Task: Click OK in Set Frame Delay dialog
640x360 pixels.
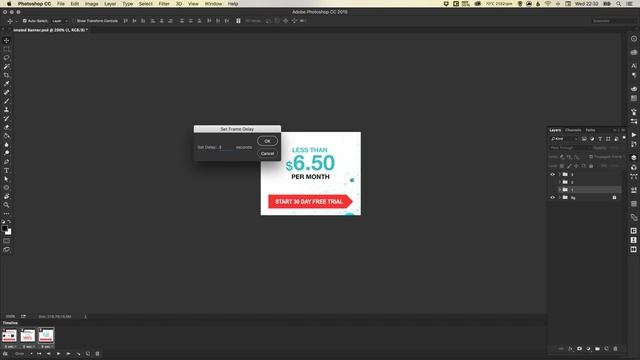Action: pyautogui.click(x=267, y=141)
